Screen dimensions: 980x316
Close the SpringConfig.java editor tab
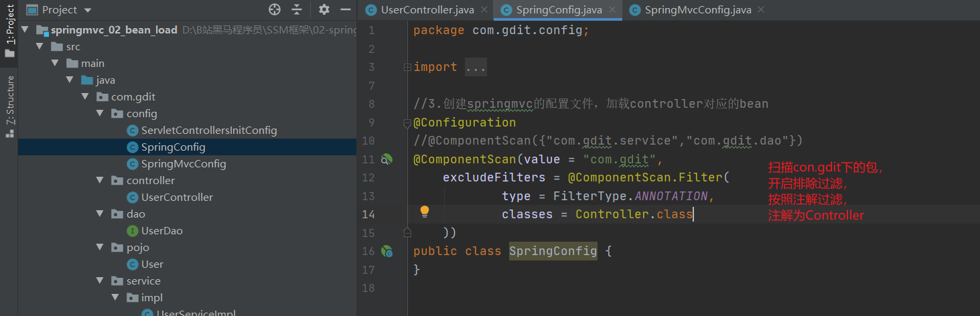(612, 9)
